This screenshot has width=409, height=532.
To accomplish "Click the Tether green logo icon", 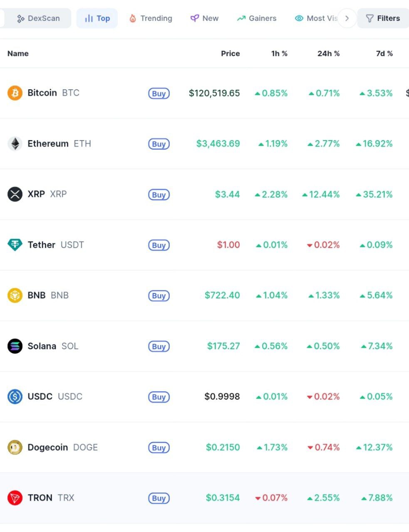I will click(15, 245).
